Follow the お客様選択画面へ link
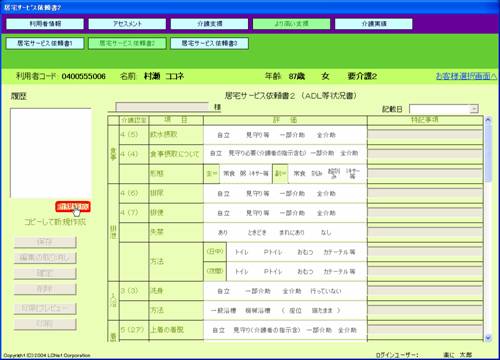The height and width of the screenshot is (360, 500). pos(466,76)
